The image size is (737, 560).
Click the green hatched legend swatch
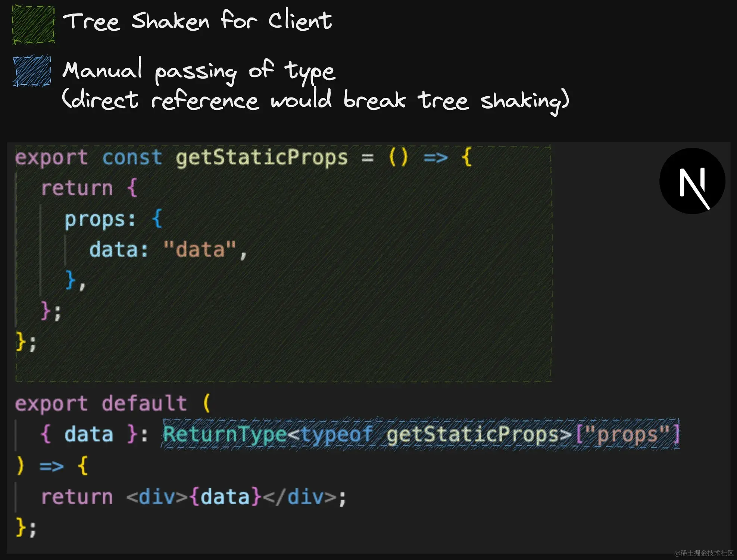coord(34,25)
